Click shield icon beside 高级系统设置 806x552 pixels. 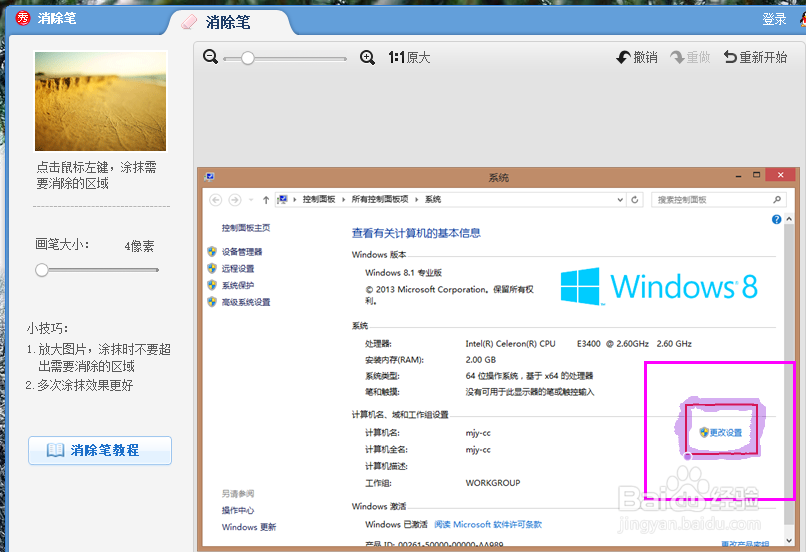click(x=212, y=302)
